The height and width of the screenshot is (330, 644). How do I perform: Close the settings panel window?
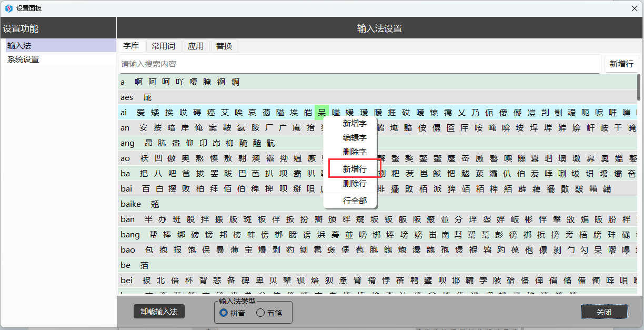tap(634, 8)
